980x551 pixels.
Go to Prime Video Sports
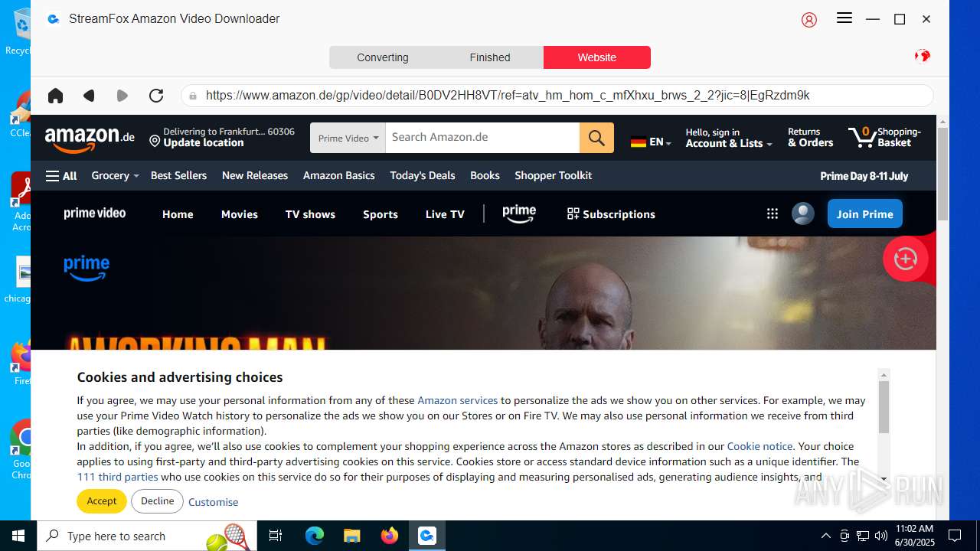(x=381, y=214)
